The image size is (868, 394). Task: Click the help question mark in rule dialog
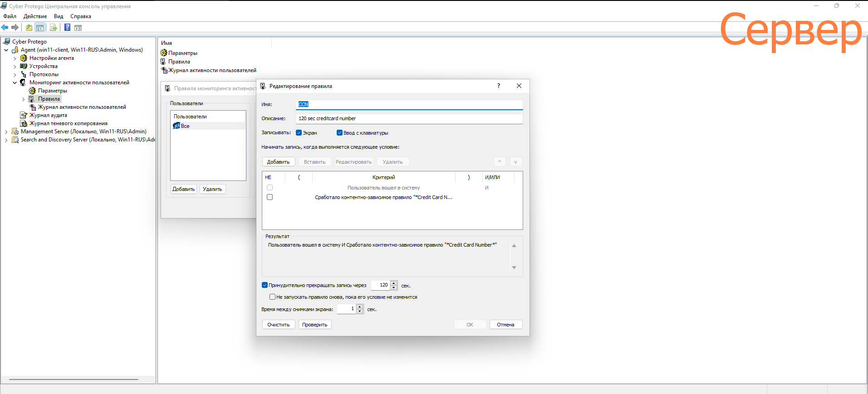(499, 86)
